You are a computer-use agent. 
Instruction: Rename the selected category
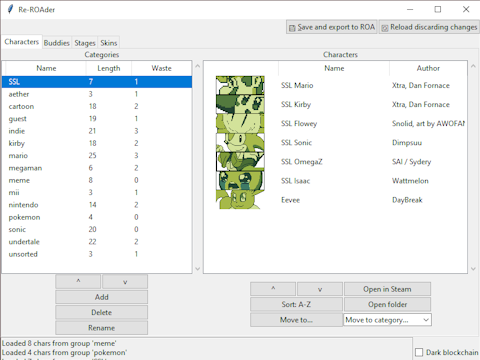102,328
